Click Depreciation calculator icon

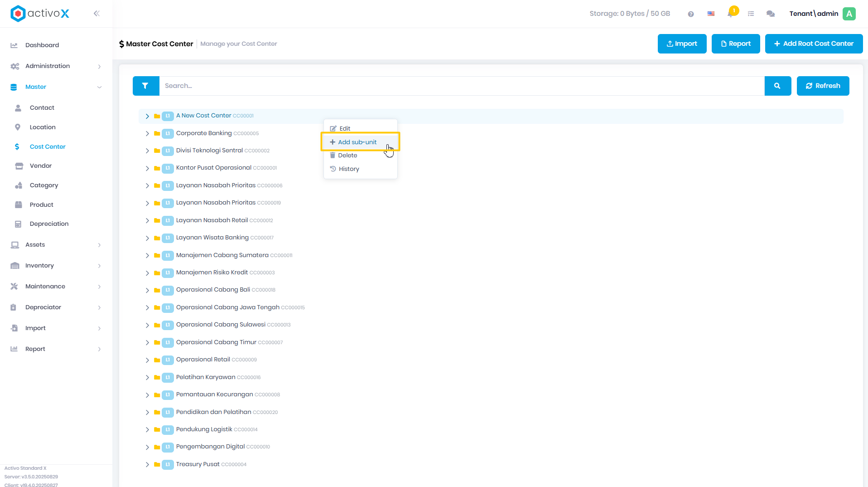click(x=18, y=224)
